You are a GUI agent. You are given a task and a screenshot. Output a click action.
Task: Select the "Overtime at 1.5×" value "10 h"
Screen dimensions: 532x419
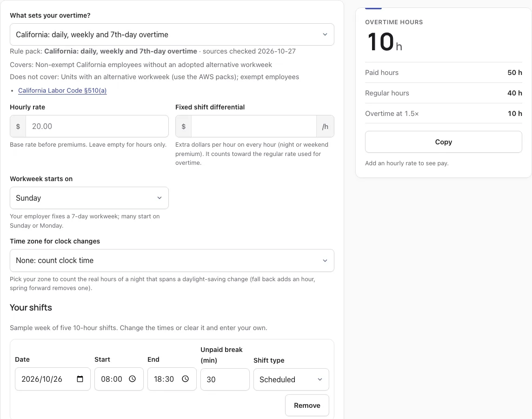point(515,114)
